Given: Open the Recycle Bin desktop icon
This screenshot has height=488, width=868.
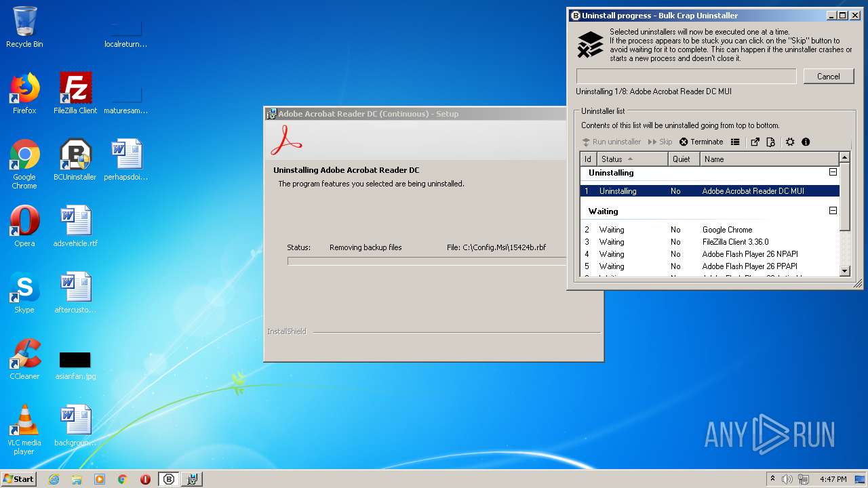Looking at the screenshot, I should pyautogui.click(x=24, y=27).
